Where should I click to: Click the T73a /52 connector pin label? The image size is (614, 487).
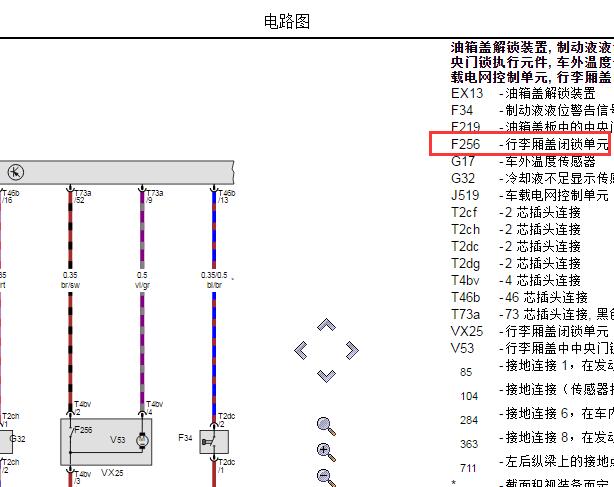tap(83, 197)
